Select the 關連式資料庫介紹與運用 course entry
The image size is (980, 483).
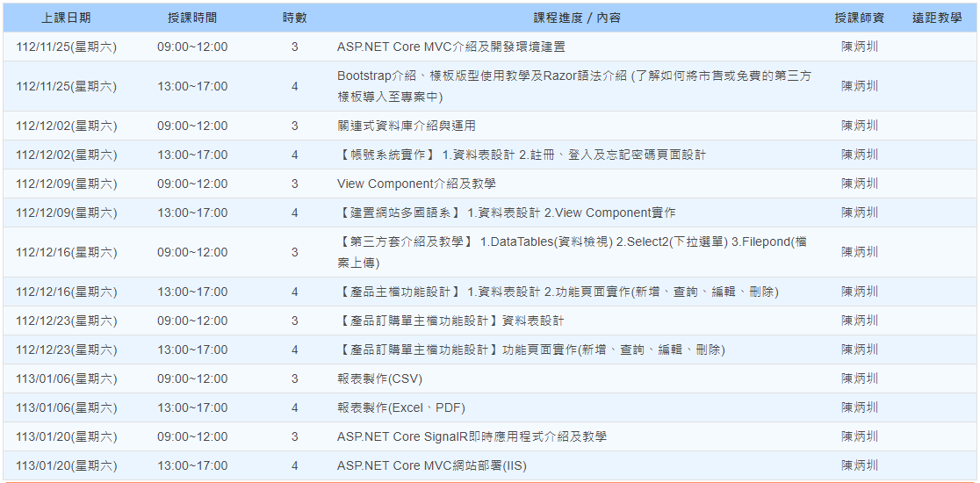[407, 126]
